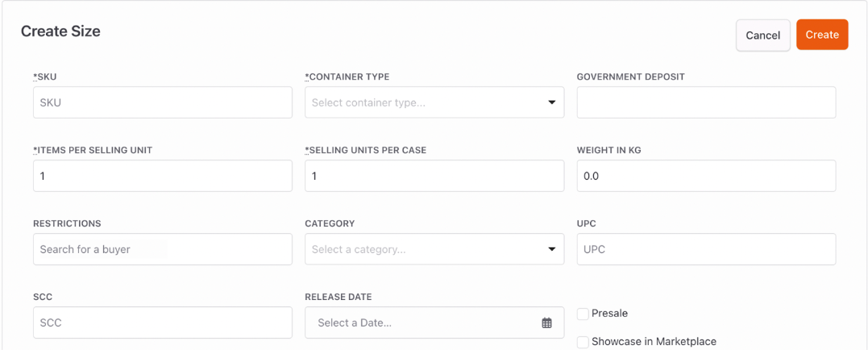Click the Cancel button
The image size is (868, 362).
pos(762,35)
